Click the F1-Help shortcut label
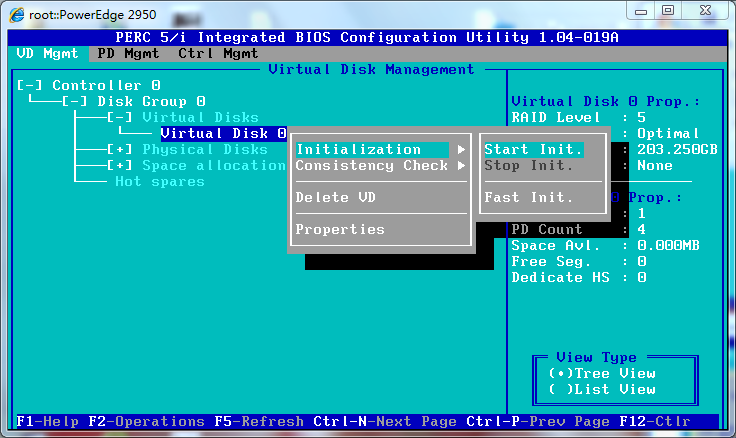The width and height of the screenshot is (736, 438). pyautogui.click(x=47, y=421)
